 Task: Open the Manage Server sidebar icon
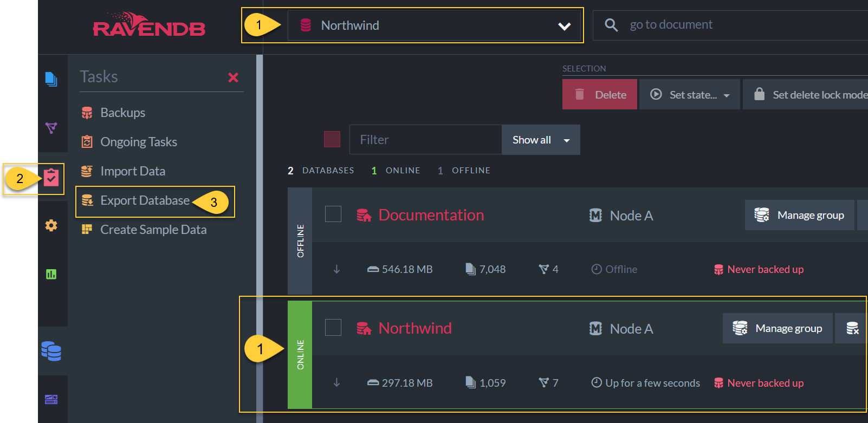51,399
